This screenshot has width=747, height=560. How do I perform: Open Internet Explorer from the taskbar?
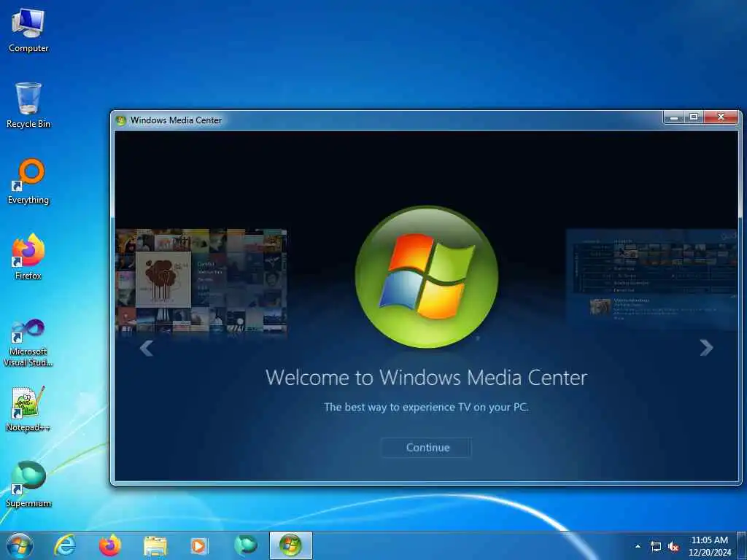tap(64, 545)
